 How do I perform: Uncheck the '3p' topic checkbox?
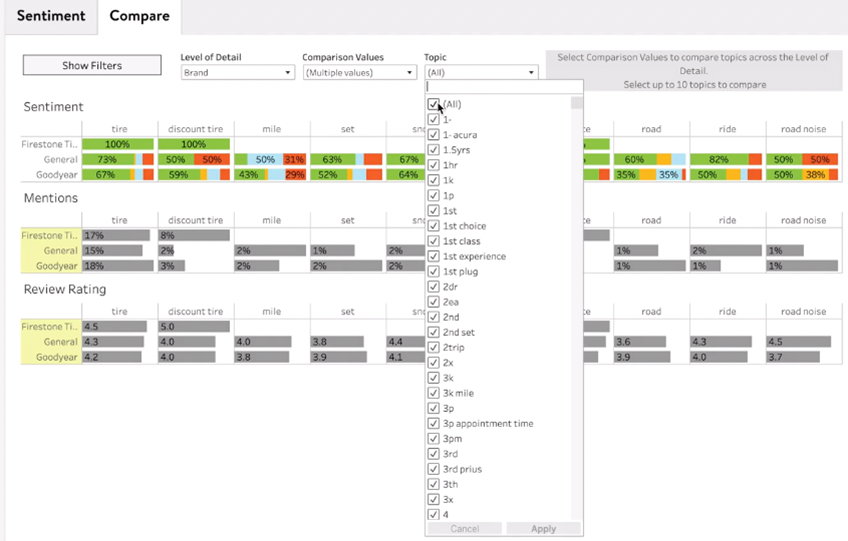[433, 407]
